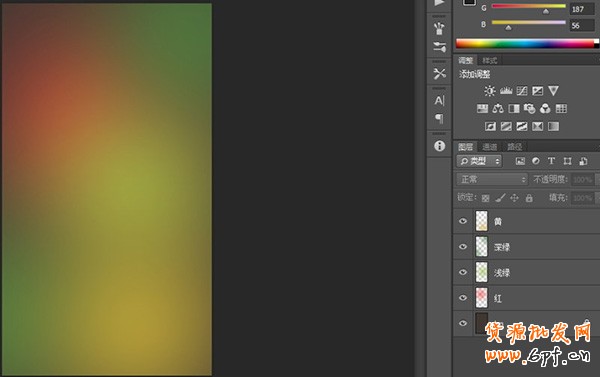
Task: Select the 黄 layer thumbnail
Action: (x=482, y=221)
